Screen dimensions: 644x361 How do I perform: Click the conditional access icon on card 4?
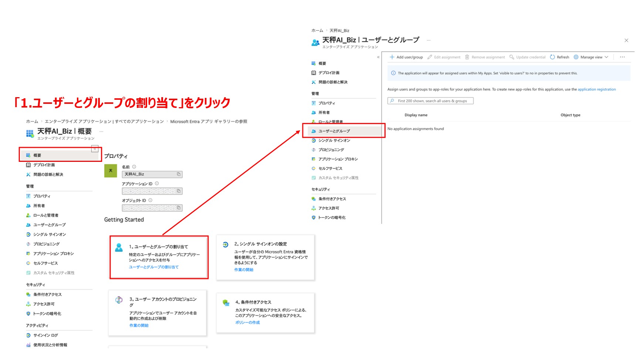point(226,303)
